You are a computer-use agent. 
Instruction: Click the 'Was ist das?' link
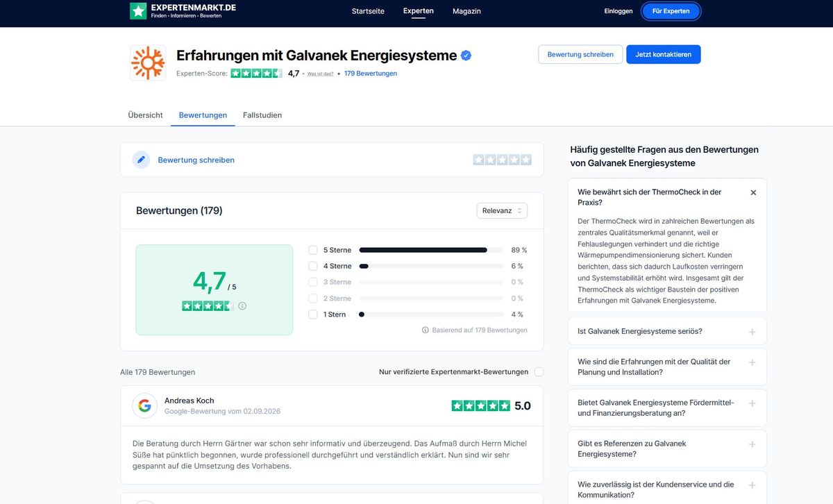(x=321, y=74)
